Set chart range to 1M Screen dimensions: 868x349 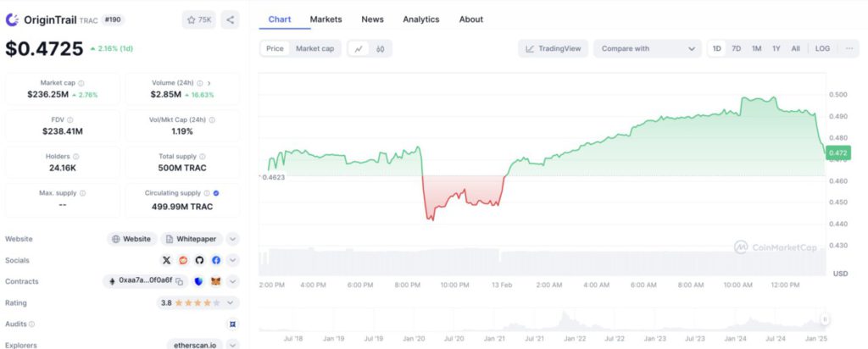[756, 48]
